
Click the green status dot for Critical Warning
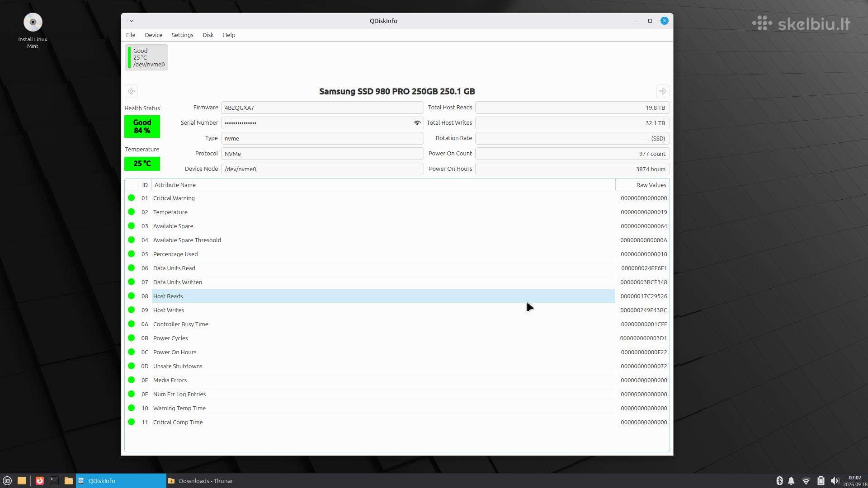click(x=131, y=198)
